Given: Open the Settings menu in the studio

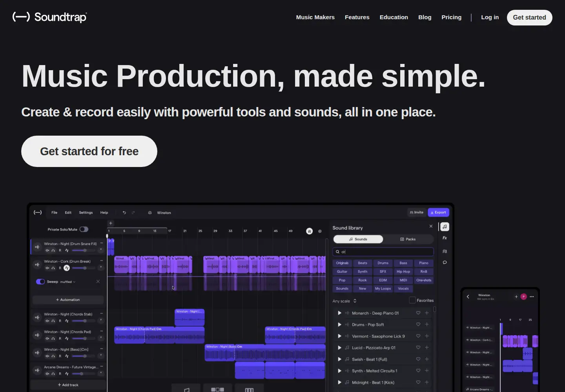Looking at the screenshot, I should 86,212.
